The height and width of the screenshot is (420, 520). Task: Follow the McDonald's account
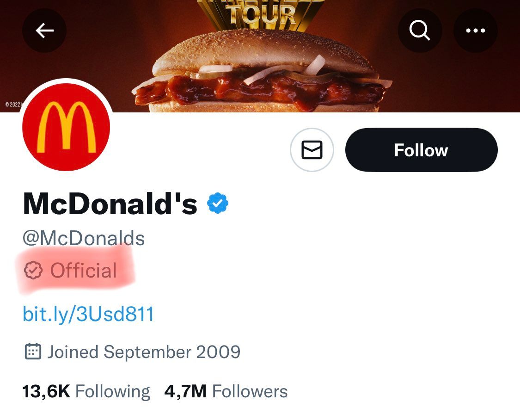[421, 150]
